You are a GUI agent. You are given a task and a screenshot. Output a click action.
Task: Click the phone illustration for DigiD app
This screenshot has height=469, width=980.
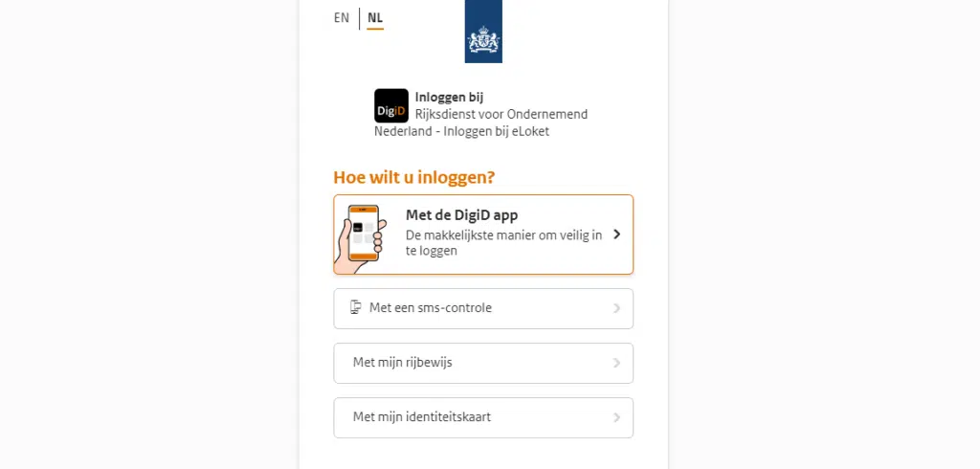coord(363,234)
